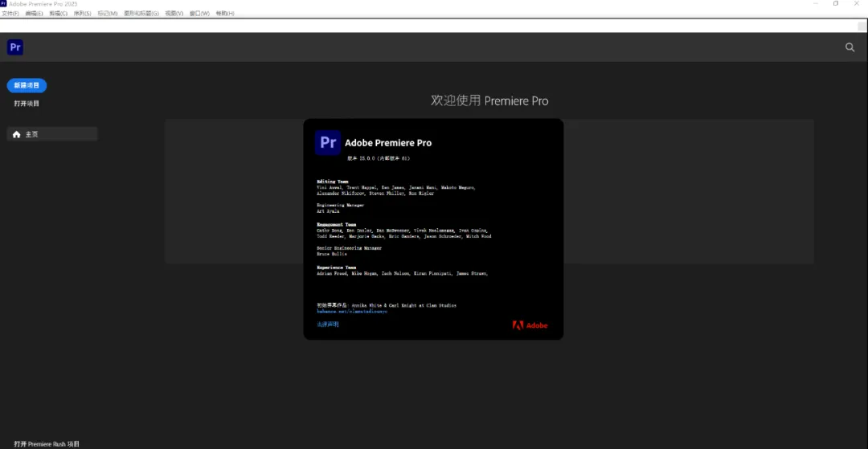The height and width of the screenshot is (449, 868).
Task: Open the 窗口(W) menu
Action: tap(200, 14)
